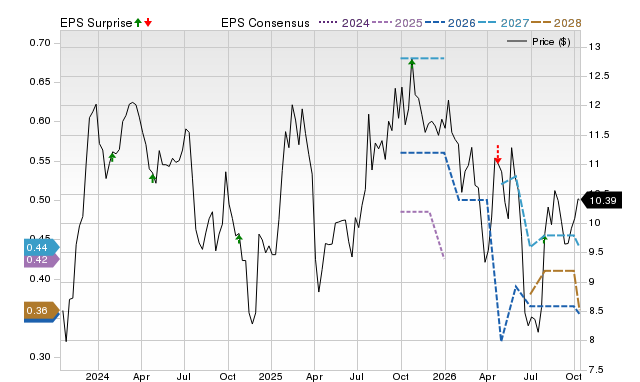
Task: Click the 0.50 label on the EPS axis
Action: 40,200
